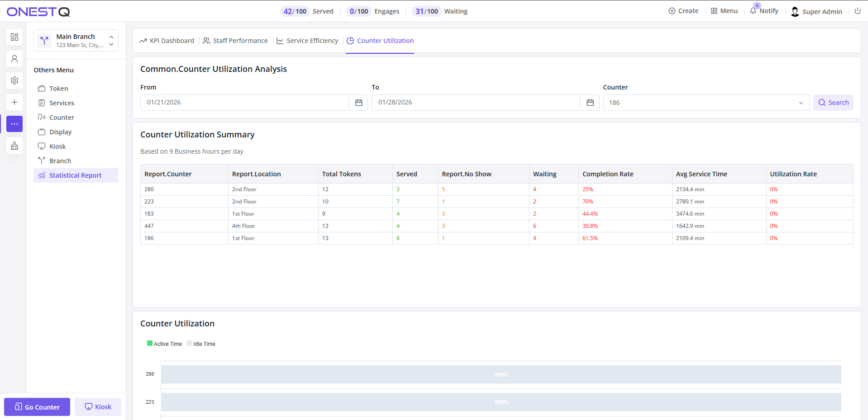
Task: Click the idle bar for counter 280
Action: 501,374
